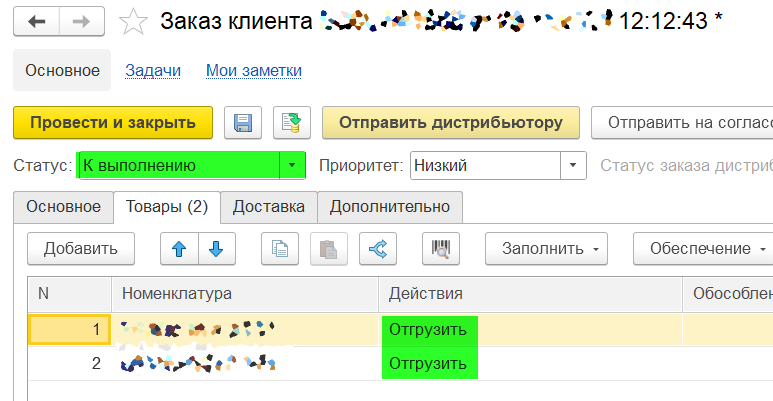
Task: Open the Дополнительно tab
Action: 390,207
